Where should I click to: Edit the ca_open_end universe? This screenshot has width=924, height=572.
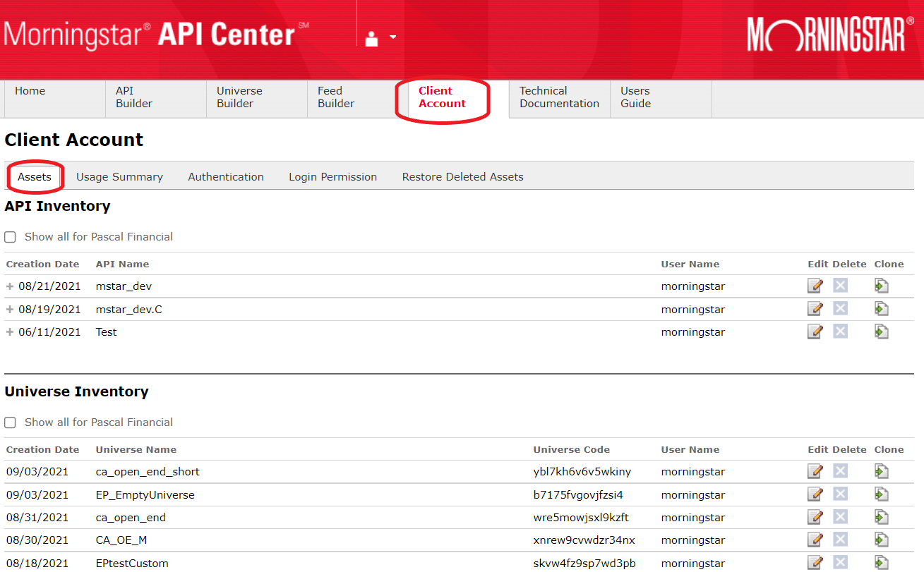tap(815, 517)
